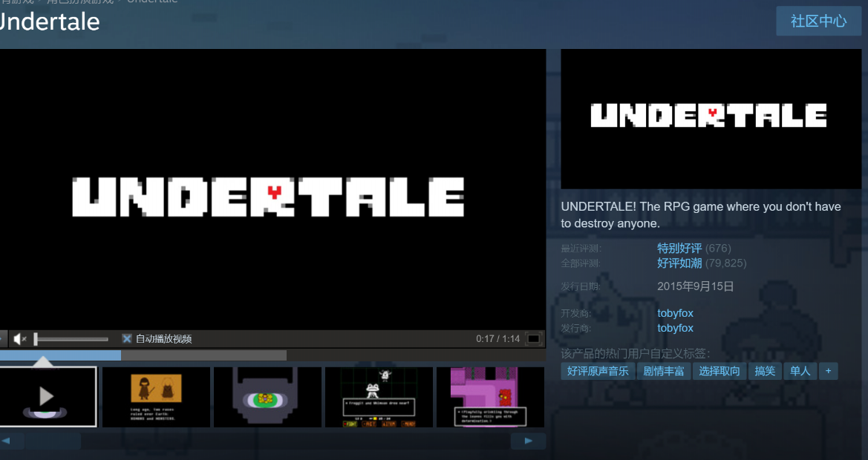Toggle the 自动播放视频 autoplay checkbox
868x460 pixels.
(x=127, y=338)
